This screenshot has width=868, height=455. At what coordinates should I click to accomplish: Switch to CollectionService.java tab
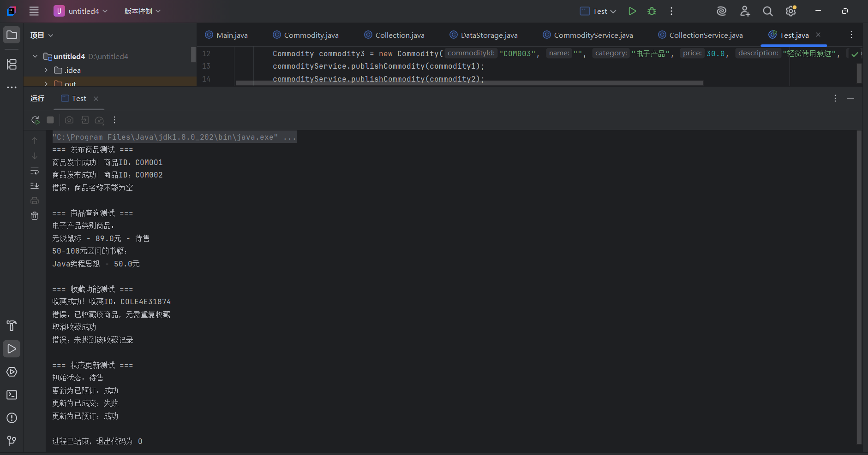point(700,35)
